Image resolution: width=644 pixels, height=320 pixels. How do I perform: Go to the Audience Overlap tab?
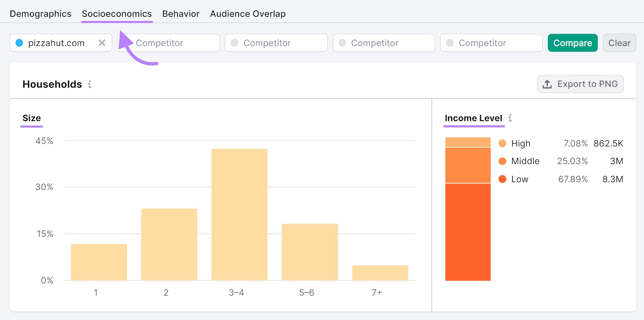(248, 14)
